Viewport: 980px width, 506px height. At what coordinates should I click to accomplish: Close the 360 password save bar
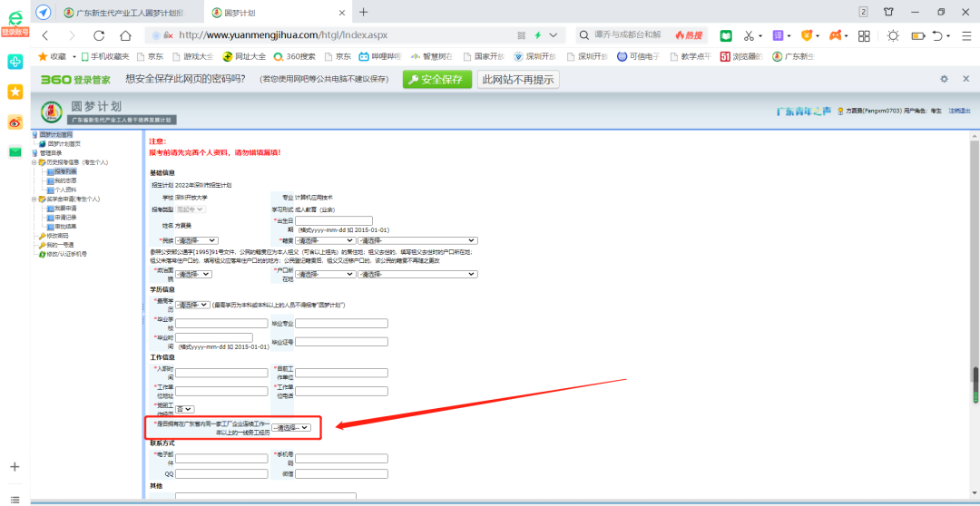pos(965,79)
